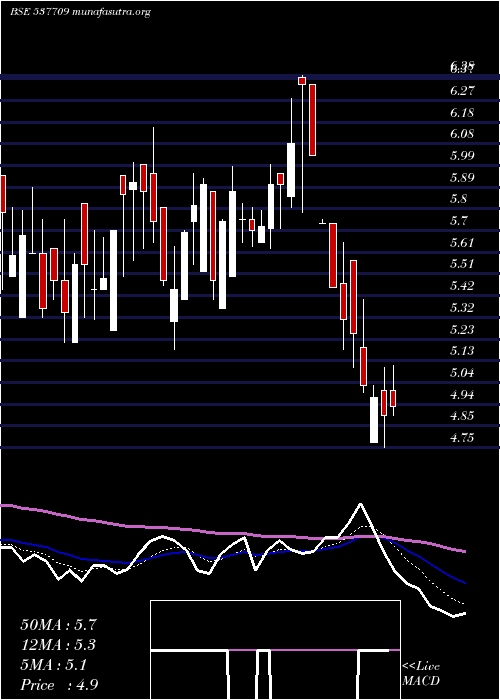Open the <<Live MACD link
This screenshot has height=700, width=500.
point(421,674)
